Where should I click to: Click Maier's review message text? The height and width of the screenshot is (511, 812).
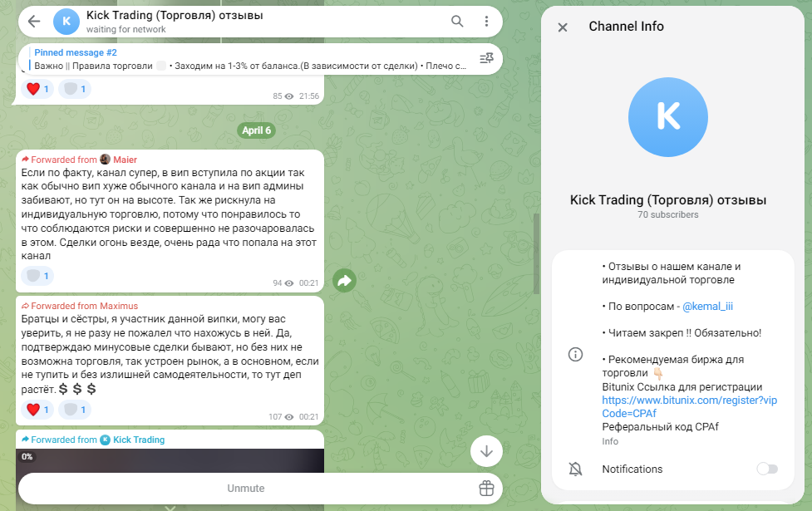[x=169, y=214]
